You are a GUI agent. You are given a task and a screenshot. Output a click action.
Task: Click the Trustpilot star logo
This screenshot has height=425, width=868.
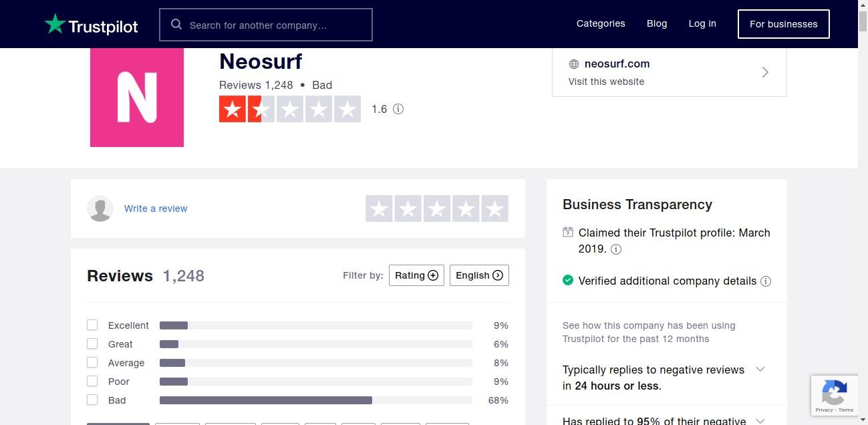[55, 25]
